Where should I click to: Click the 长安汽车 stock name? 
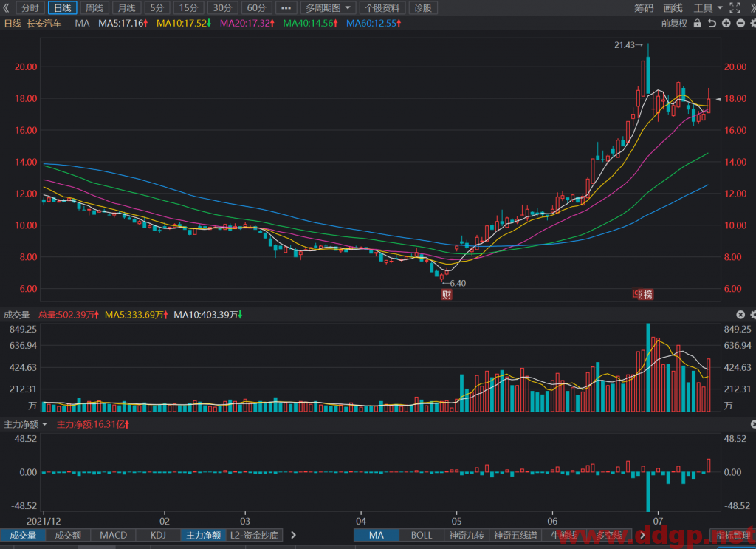pyautogui.click(x=44, y=23)
